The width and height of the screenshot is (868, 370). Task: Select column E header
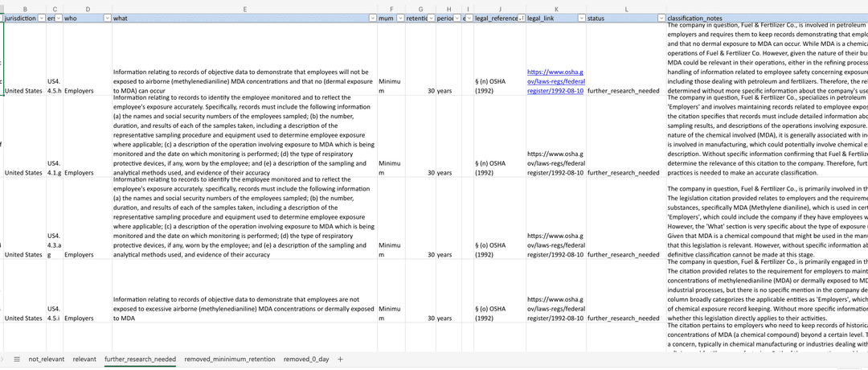pyautogui.click(x=244, y=8)
